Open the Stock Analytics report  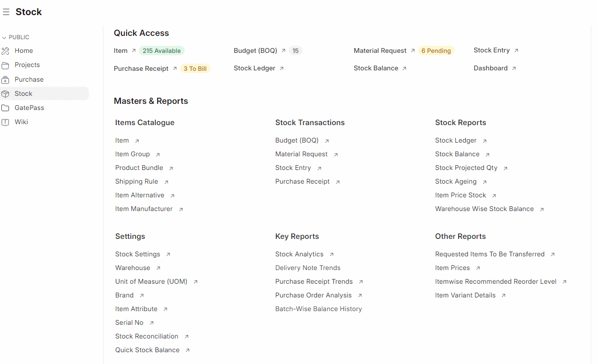tap(299, 254)
